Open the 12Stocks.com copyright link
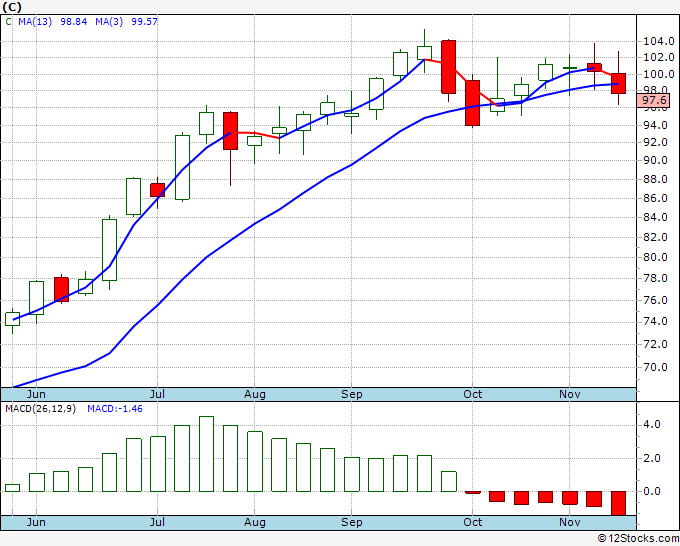The width and height of the screenshot is (680, 546). tap(638, 538)
